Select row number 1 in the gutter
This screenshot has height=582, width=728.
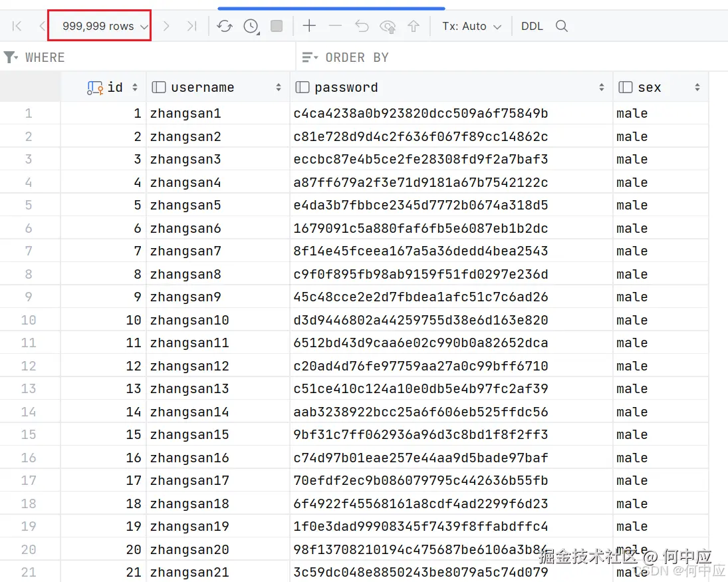[29, 113]
